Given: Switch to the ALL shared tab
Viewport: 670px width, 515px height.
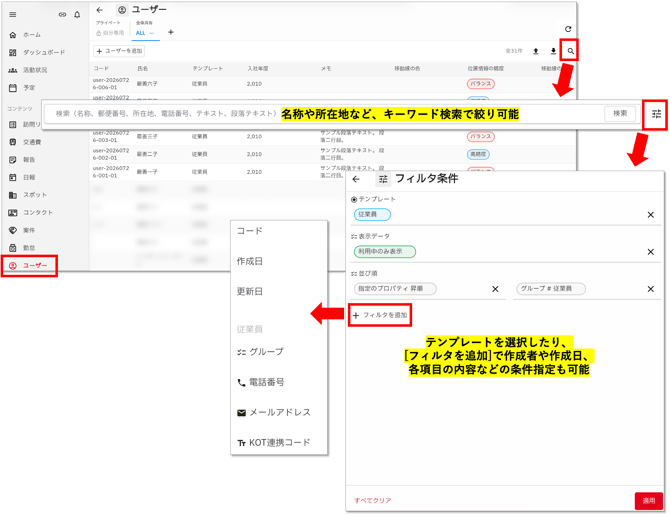Looking at the screenshot, I should click(x=145, y=33).
